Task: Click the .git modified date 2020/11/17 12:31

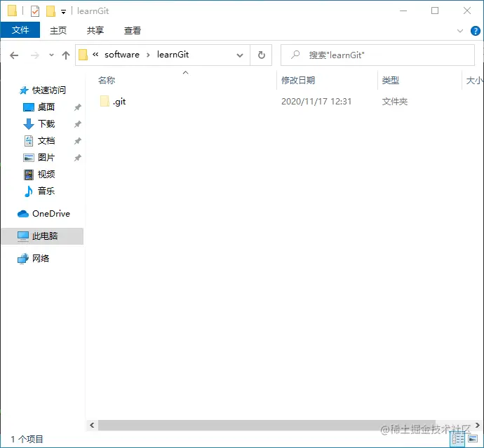Action: pyautogui.click(x=316, y=102)
